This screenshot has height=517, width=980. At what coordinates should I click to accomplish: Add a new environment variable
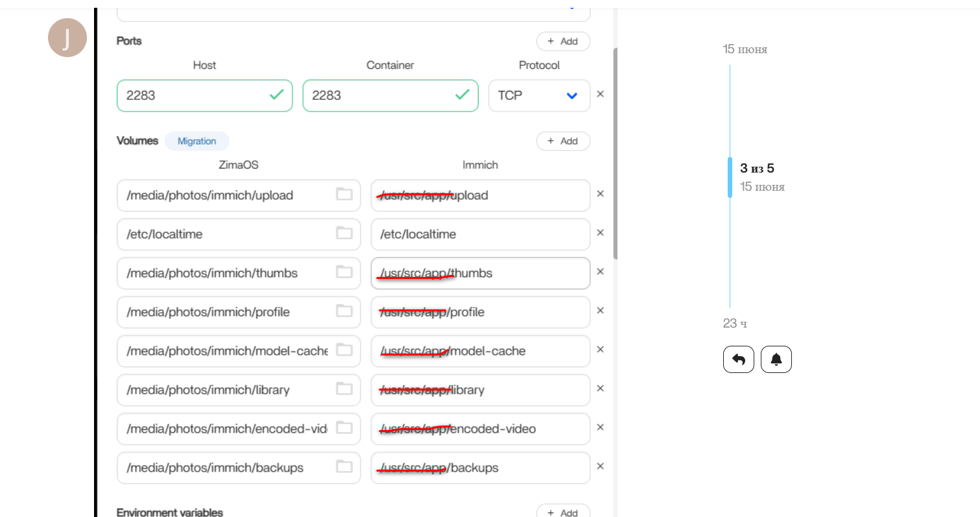pos(563,512)
